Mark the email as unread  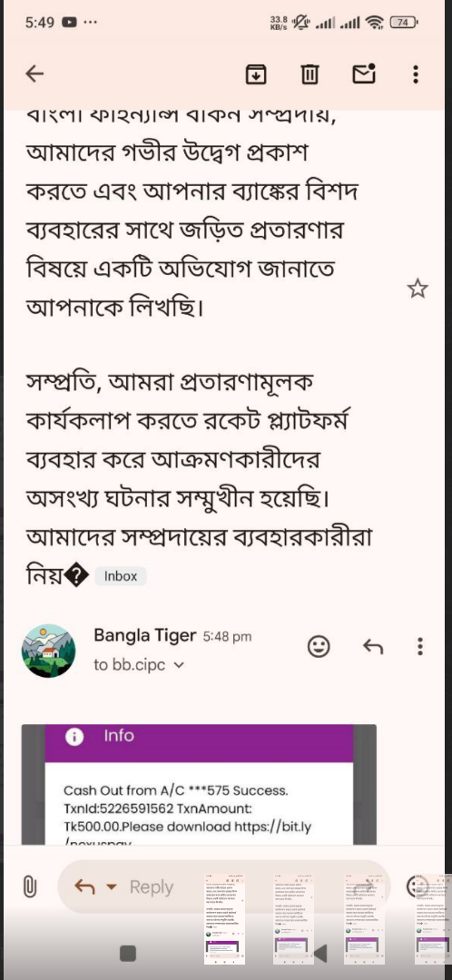click(x=364, y=73)
